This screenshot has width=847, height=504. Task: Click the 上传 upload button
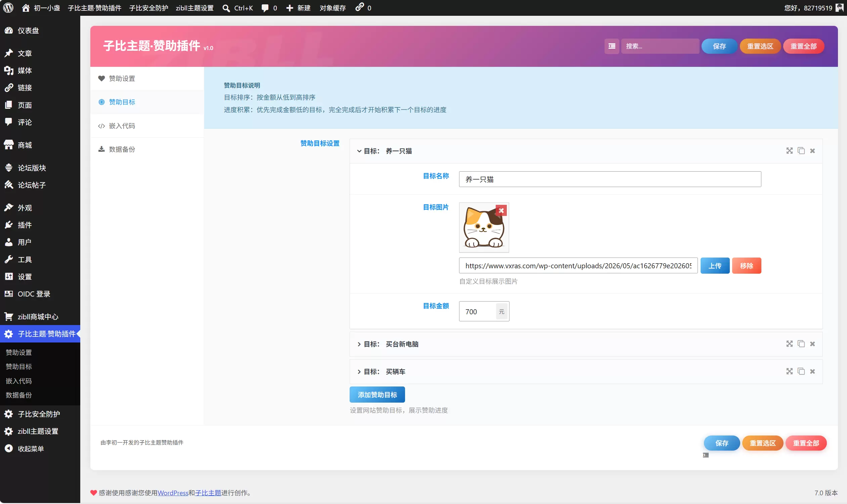715,266
